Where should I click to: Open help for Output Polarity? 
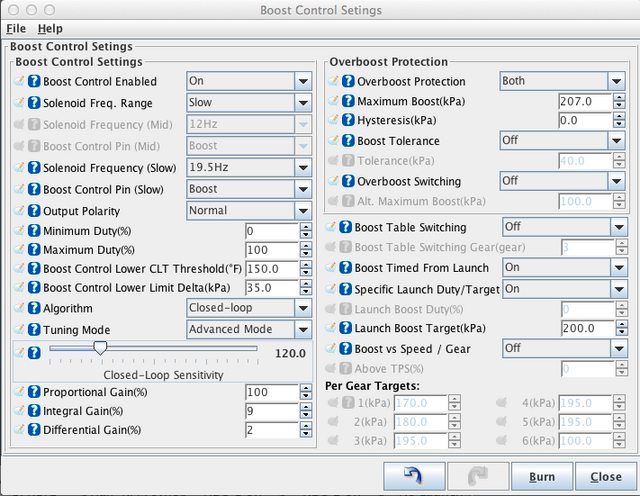click(x=34, y=211)
